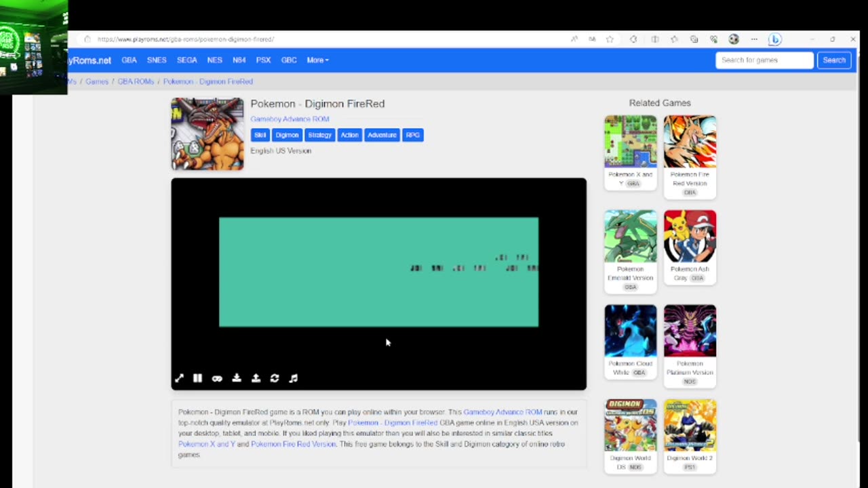The image size is (868, 488).
Task: Select the Strategy tag
Action: pyautogui.click(x=319, y=135)
